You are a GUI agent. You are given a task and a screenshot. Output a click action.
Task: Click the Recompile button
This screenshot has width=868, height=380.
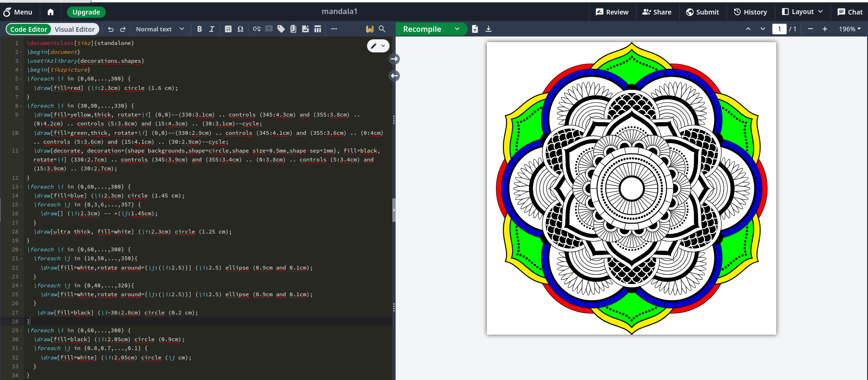coord(422,29)
